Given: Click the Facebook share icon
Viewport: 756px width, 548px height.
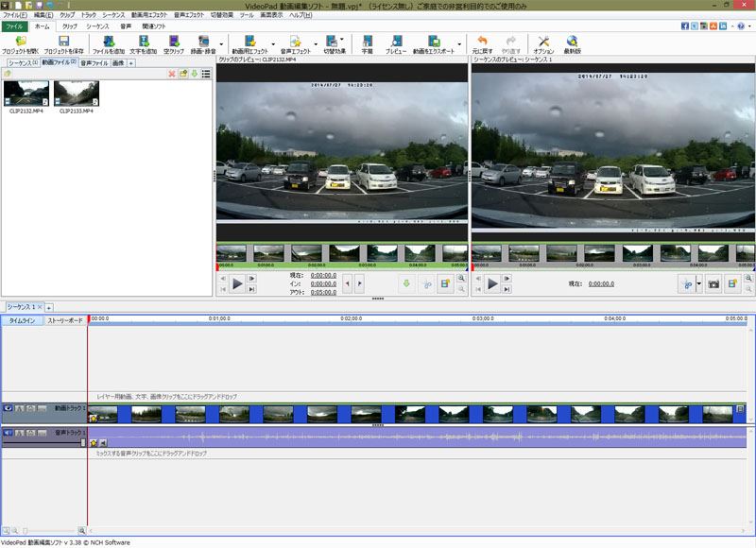Looking at the screenshot, I should coord(684,26).
